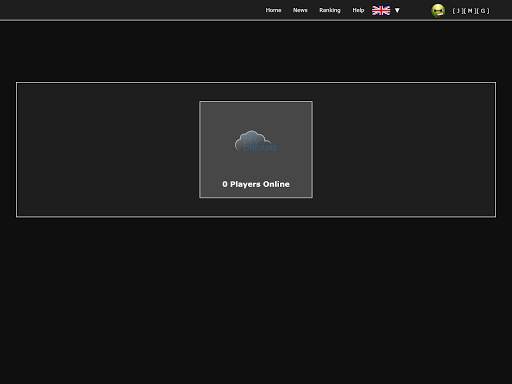Open the Ranking page
Viewport: 512px width, 384px height.
[330, 10]
